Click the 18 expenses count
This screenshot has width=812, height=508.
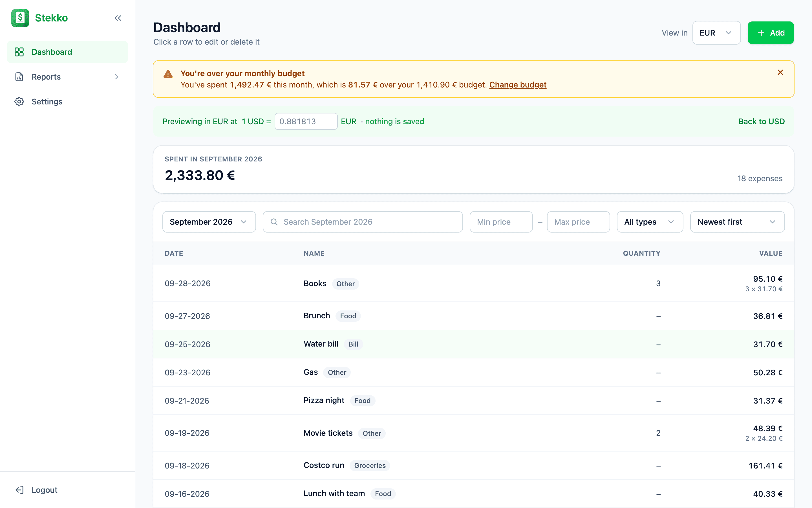pos(760,178)
